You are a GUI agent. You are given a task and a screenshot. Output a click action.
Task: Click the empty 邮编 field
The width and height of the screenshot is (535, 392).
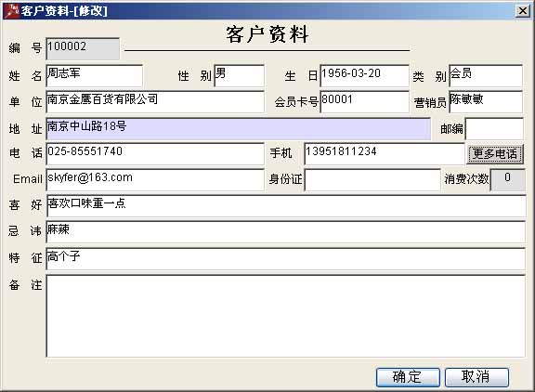tap(494, 129)
